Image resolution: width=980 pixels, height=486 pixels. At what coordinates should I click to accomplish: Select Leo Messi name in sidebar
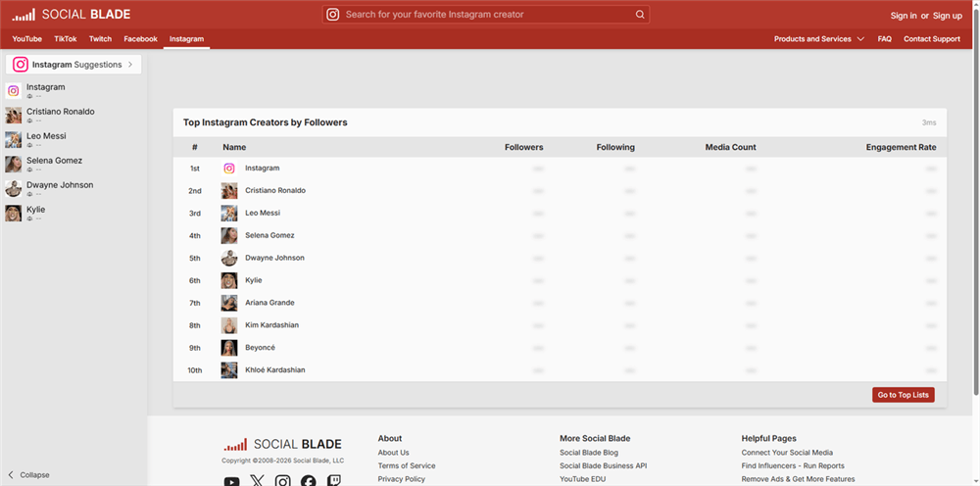[46, 136]
